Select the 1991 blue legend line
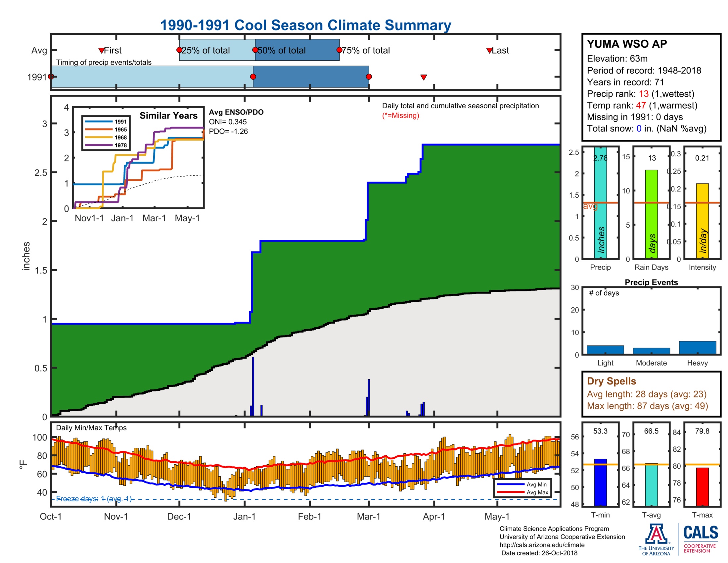The image size is (728, 563). pyautogui.click(x=99, y=122)
